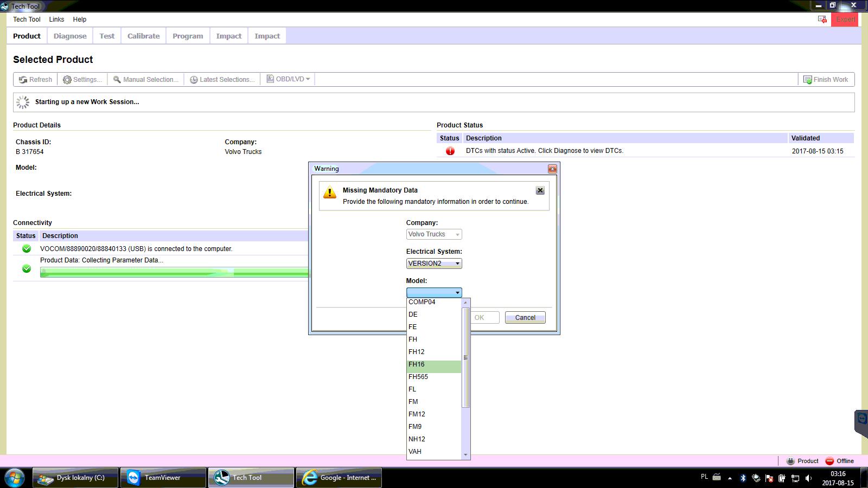Click the DTCs with status Active row

pos(645,151)
